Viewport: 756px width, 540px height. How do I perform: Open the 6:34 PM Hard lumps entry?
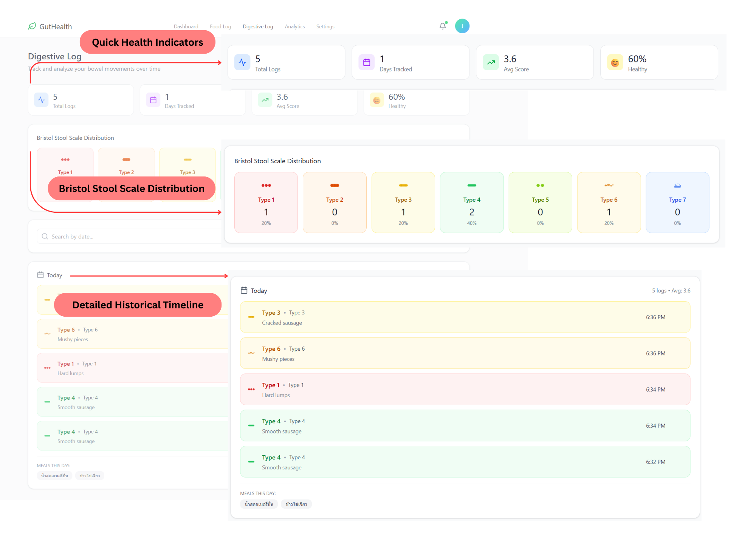coord(465,390)
